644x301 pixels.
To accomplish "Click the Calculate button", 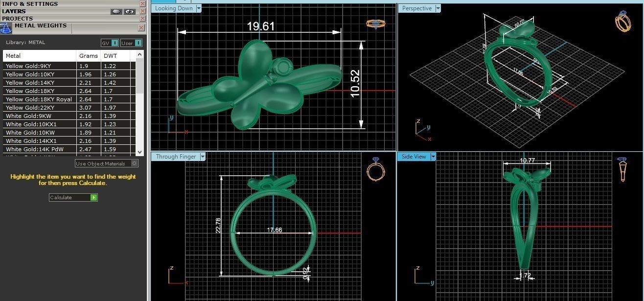I will [x=73, y=198].
